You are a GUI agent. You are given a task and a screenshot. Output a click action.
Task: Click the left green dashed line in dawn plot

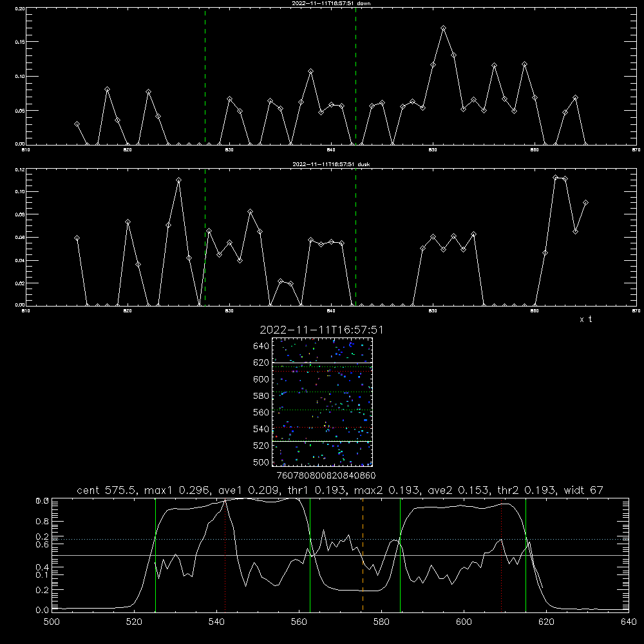pos(205,76)
